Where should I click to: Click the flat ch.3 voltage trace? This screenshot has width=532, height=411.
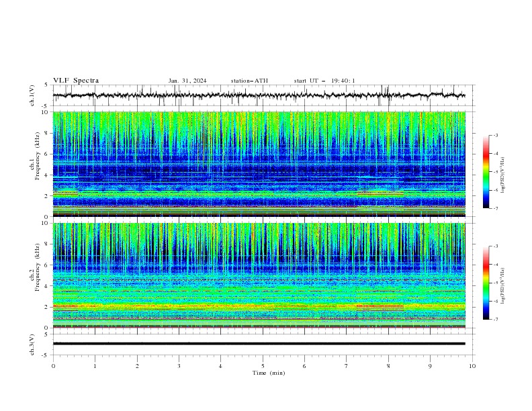tap(259, 344)
